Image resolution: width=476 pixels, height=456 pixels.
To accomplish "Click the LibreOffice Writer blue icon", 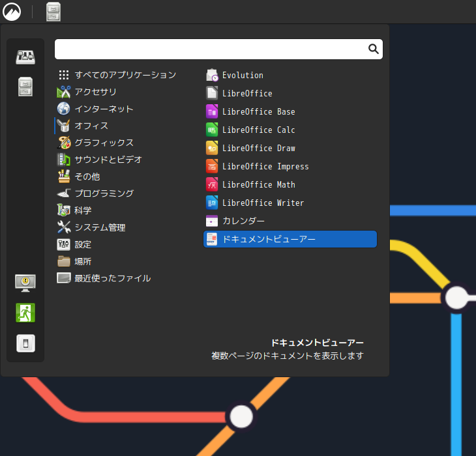I will click(x=212, y=203).
